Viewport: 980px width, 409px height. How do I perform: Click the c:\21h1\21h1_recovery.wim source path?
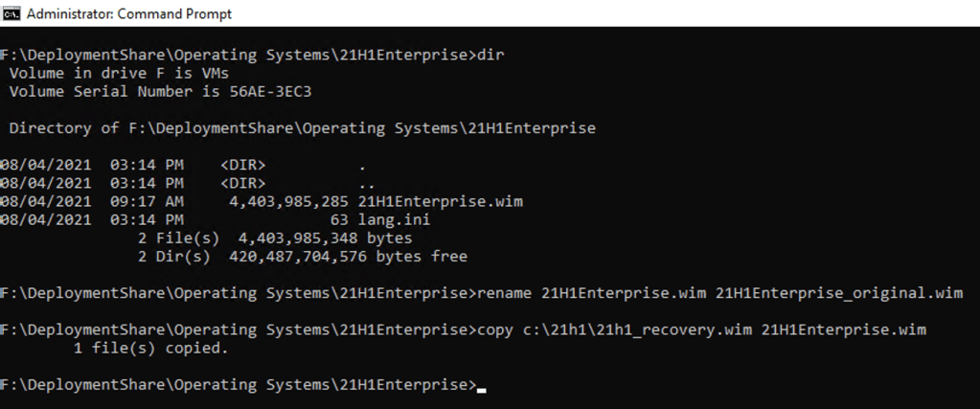[635, 329]
